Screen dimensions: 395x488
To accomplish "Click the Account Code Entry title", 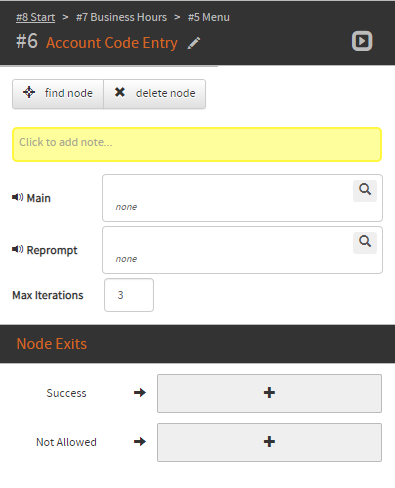I will click(112, 43).
